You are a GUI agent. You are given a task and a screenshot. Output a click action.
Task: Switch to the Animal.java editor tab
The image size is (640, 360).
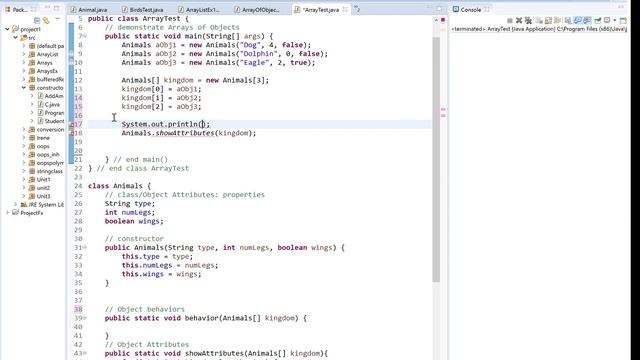(x=89, y=9)
